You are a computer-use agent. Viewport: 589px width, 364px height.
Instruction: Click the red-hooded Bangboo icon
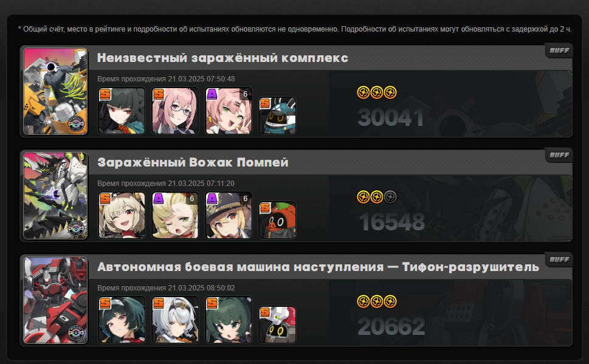coord(277,220)
